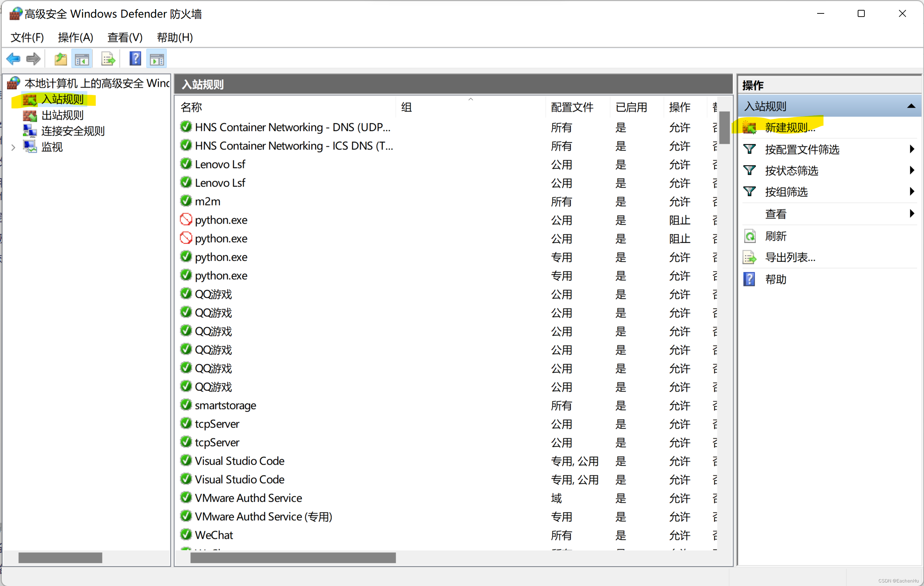Viewport: 924px width, 586px height.
Task: Click the 导出列表 link in the actions pane
Action: click(790, 258)
